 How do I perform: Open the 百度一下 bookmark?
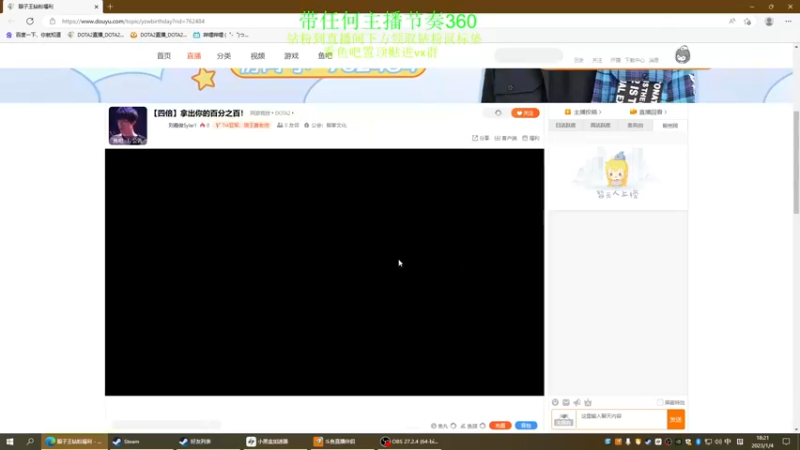[33, 35]
